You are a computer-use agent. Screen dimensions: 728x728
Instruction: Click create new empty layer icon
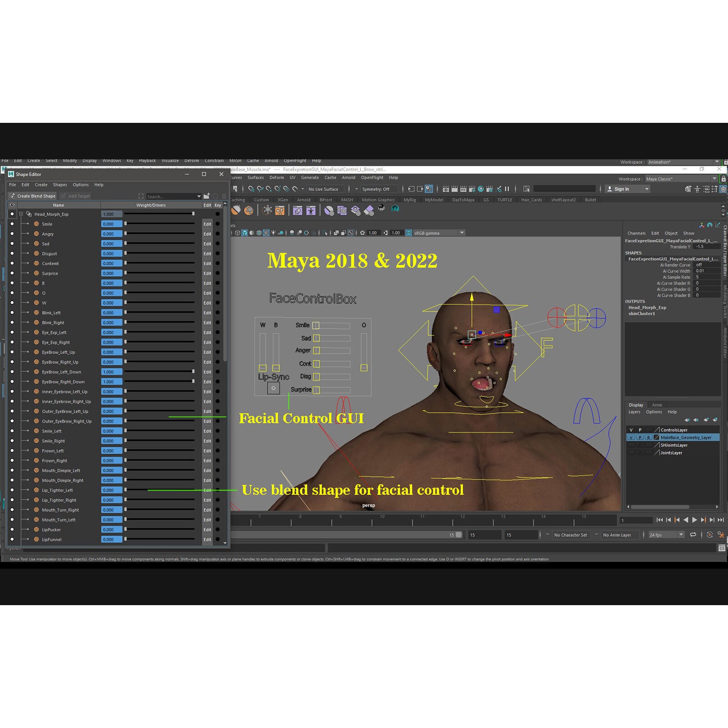click(706, 420)
